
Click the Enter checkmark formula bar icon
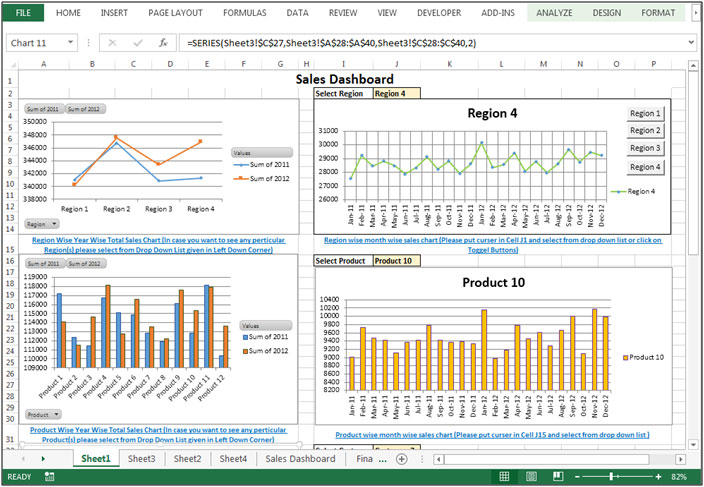(x=138, y=43)
